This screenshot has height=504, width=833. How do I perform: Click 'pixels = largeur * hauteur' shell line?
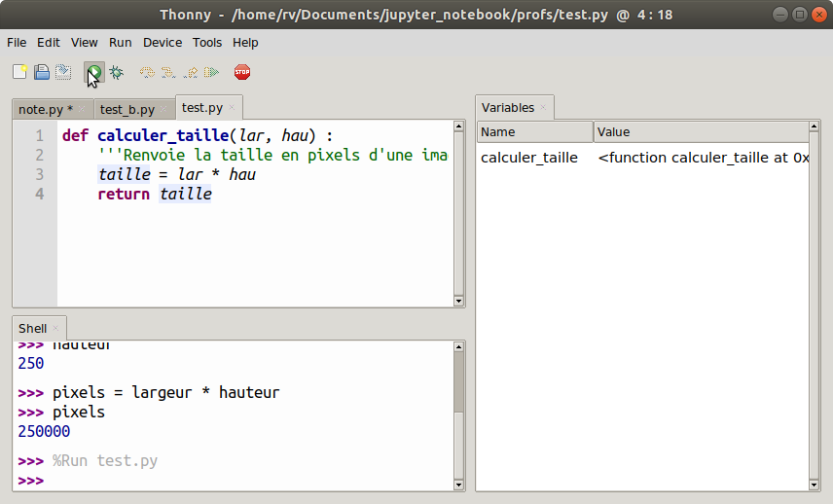(165, 392)
